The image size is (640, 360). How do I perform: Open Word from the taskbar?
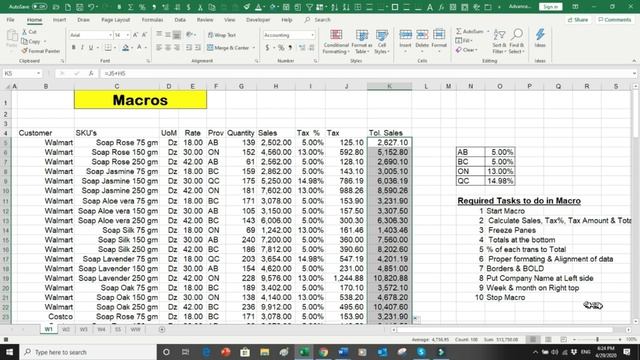click(343, 352)
